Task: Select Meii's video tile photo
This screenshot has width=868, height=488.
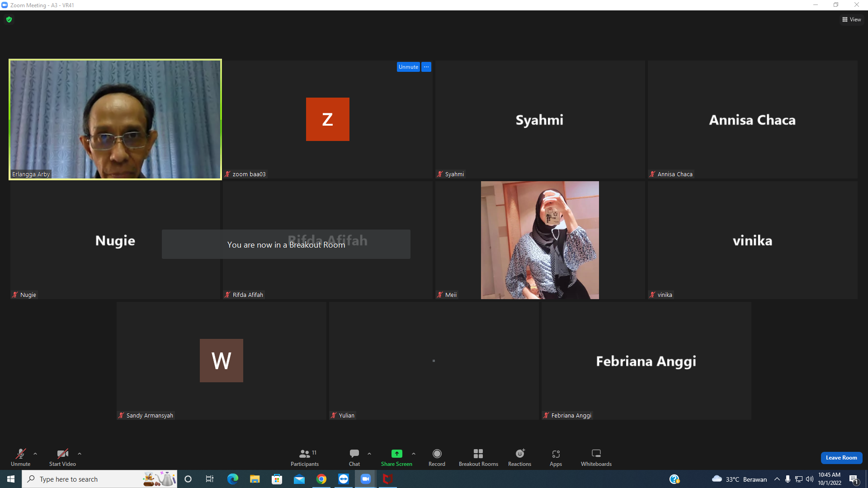Action: click(540, 240)
